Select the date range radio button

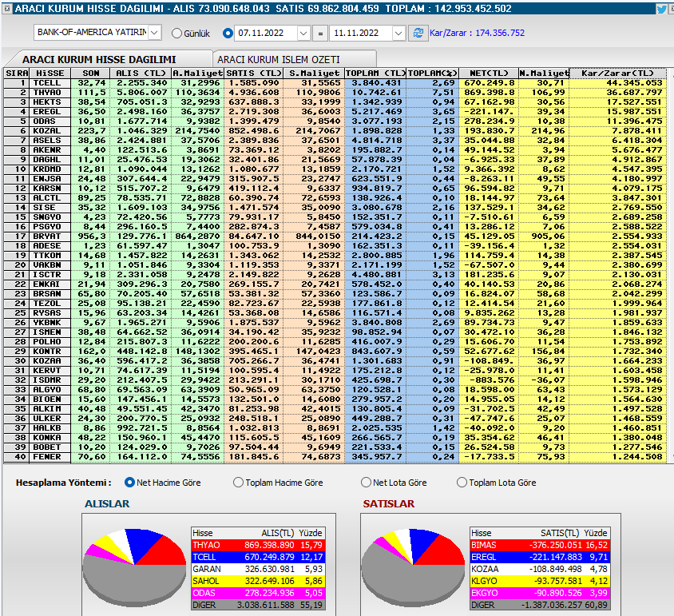(x=228, y=33)
